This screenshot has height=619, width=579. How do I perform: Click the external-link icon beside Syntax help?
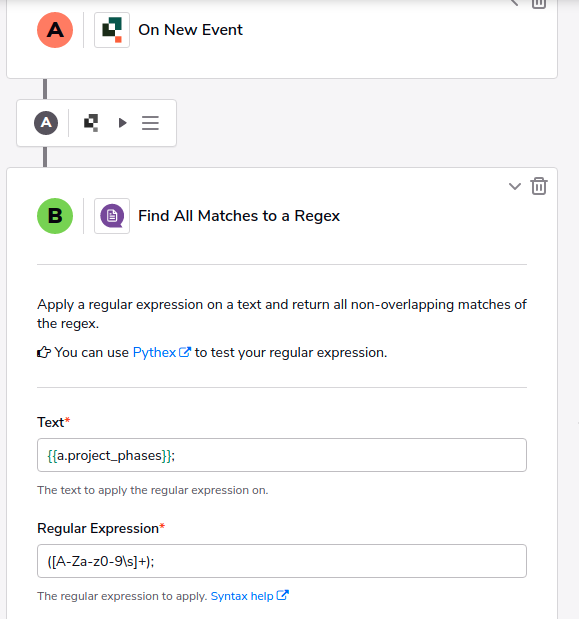283,595
